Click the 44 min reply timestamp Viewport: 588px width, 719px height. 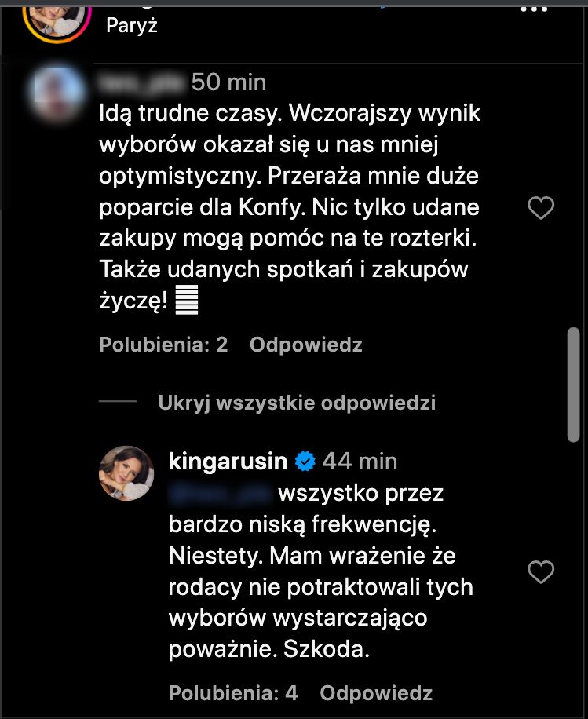360,461
